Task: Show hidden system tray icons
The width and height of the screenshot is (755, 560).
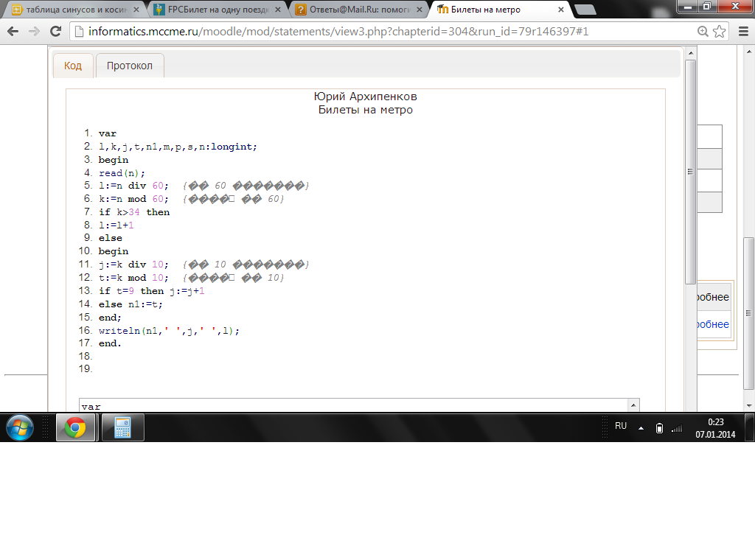Action: [x=641, y=428]
